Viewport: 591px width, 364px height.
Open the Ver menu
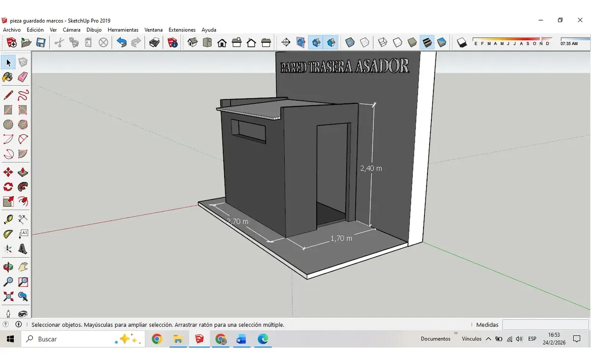(53, 30)
